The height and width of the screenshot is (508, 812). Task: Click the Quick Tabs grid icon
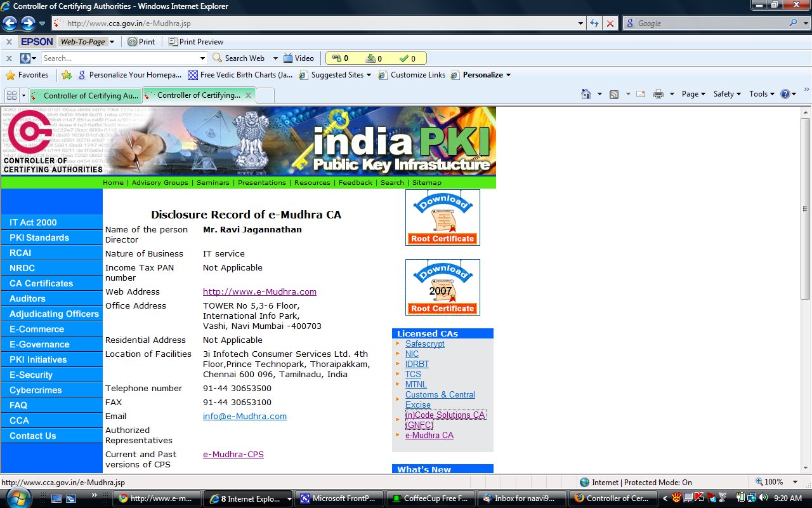11,95
